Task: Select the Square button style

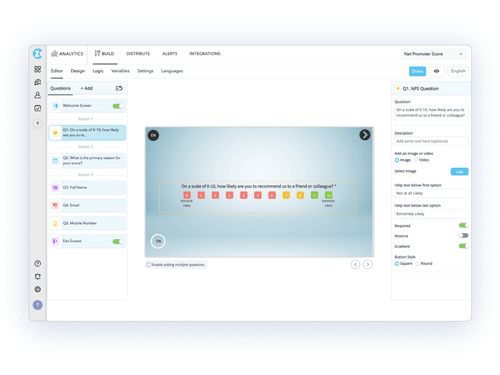Action: click(x=397, y=264)
